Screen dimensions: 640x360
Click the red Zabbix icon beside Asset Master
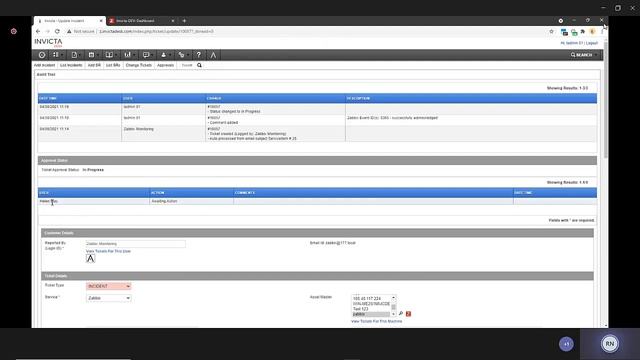tap(408, 313)
